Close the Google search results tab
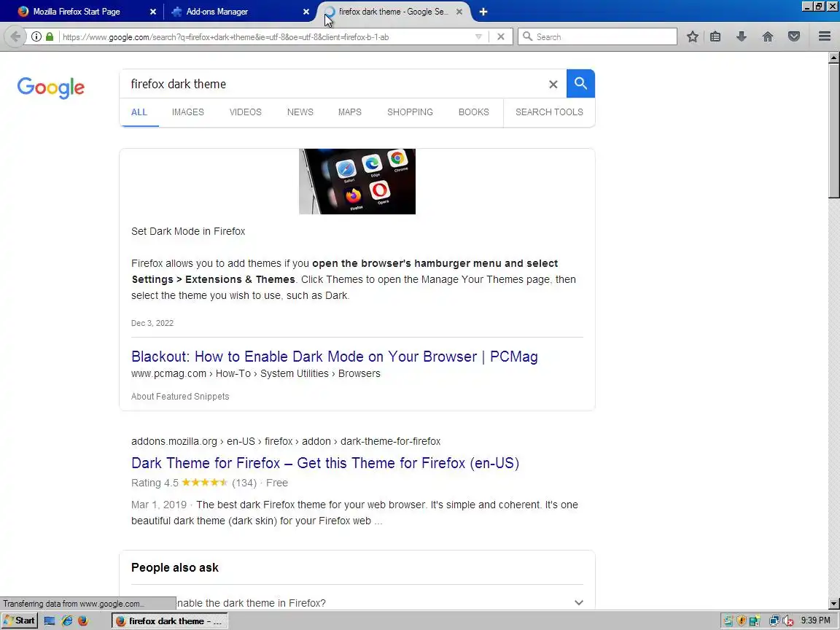 coord(459,11)
